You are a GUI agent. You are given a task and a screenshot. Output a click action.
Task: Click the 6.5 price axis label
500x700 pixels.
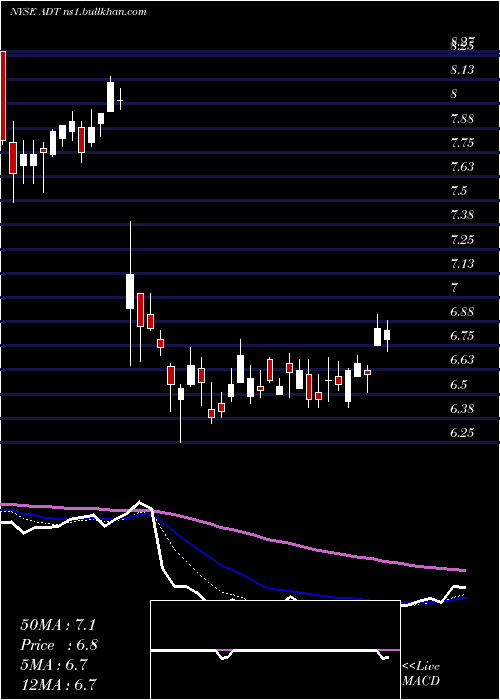(x=458, y=385)
